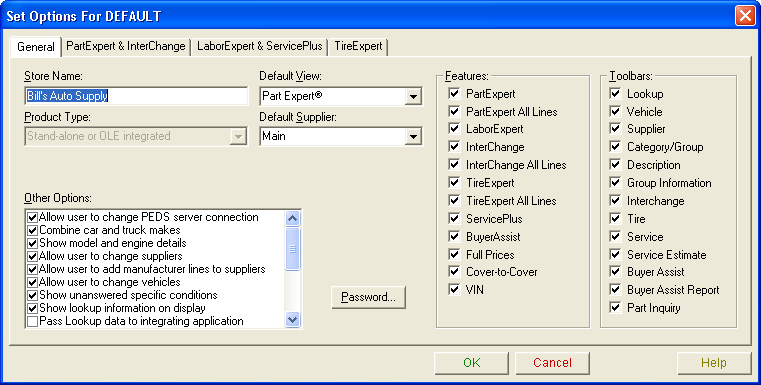Click the Other Options scroll down arrow
This screenshot has height=385, width=761.
point(293,319)
